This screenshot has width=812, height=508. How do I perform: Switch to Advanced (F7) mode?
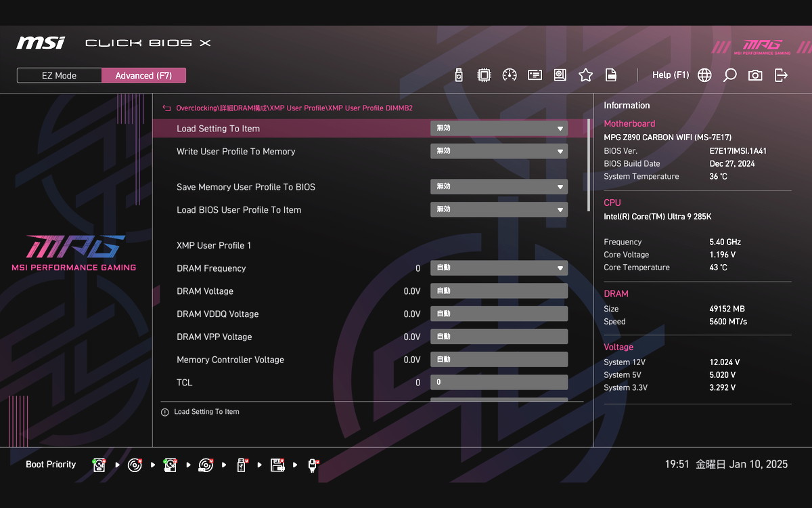(x=143, y=76)
